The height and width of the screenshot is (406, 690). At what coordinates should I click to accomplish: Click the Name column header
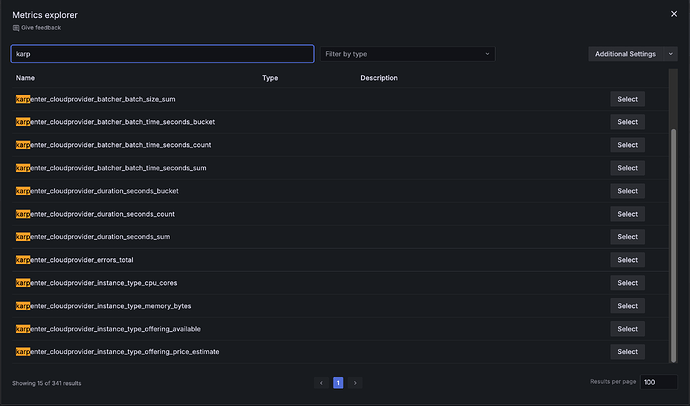click(x=25, y=78)
